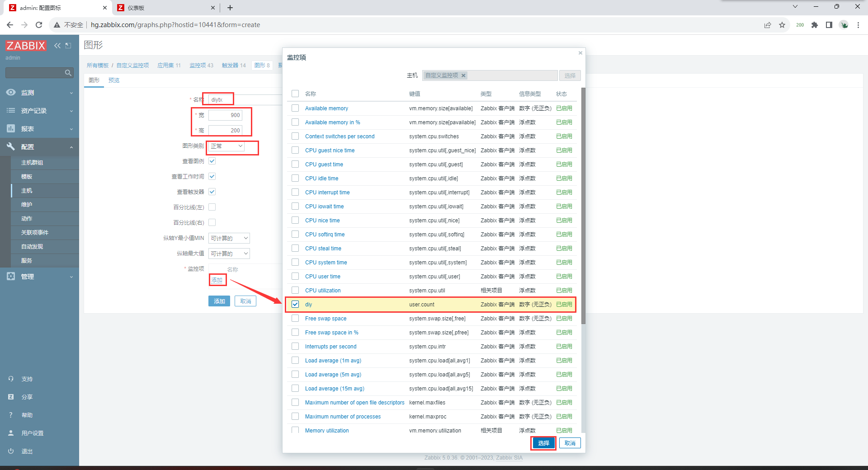Toggle the select-all checkbox in table header
Image resolution: width=868 pixels, height=470 pixels.
tap(295, 94)
